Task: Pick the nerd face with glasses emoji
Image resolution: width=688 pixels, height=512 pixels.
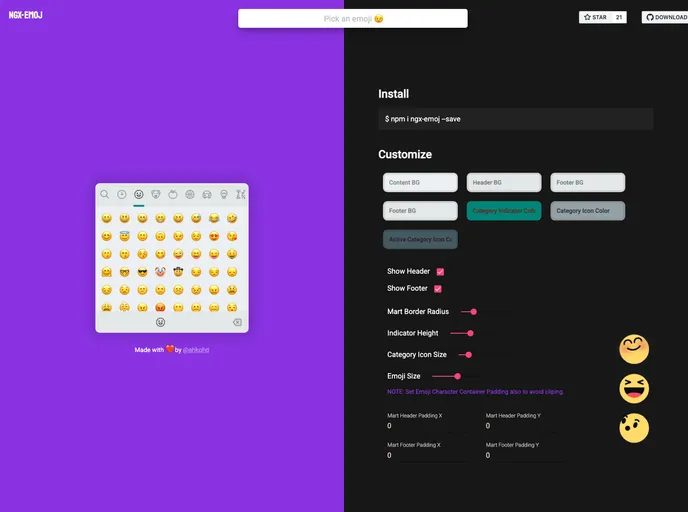Action: 125,272
